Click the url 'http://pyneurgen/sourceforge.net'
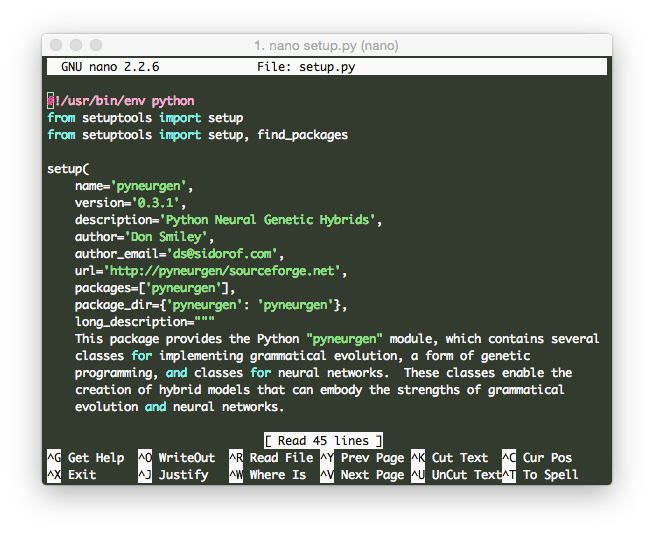Screen dimensions: 654x535 [x=222, y=271]
